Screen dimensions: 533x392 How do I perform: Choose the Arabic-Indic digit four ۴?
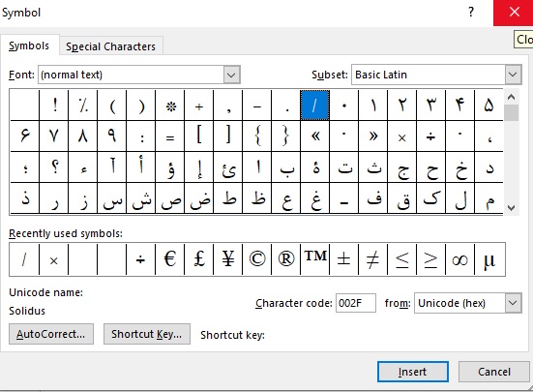click(459, 106)
